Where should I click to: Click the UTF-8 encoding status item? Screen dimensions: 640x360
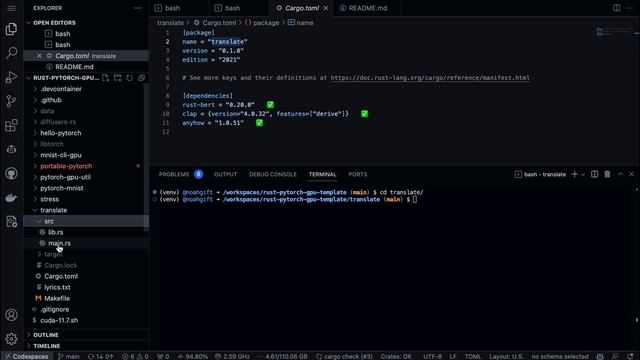[432, 356]
